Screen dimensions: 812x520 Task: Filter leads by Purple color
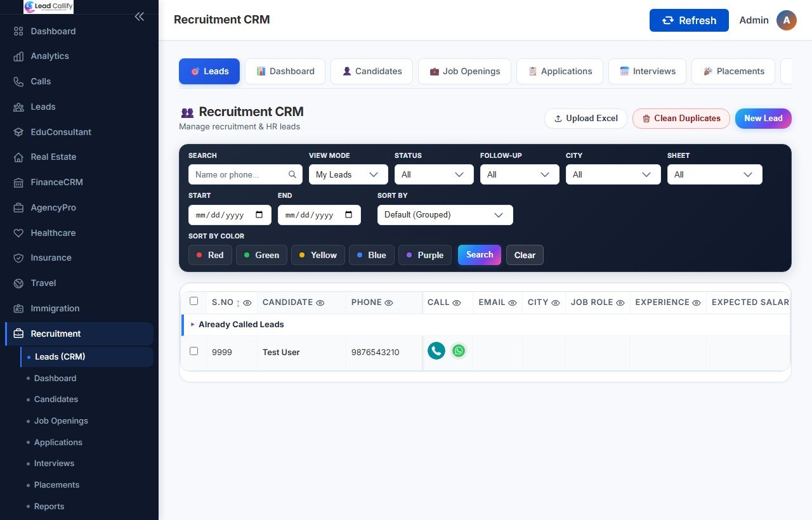tap(425, 255)
